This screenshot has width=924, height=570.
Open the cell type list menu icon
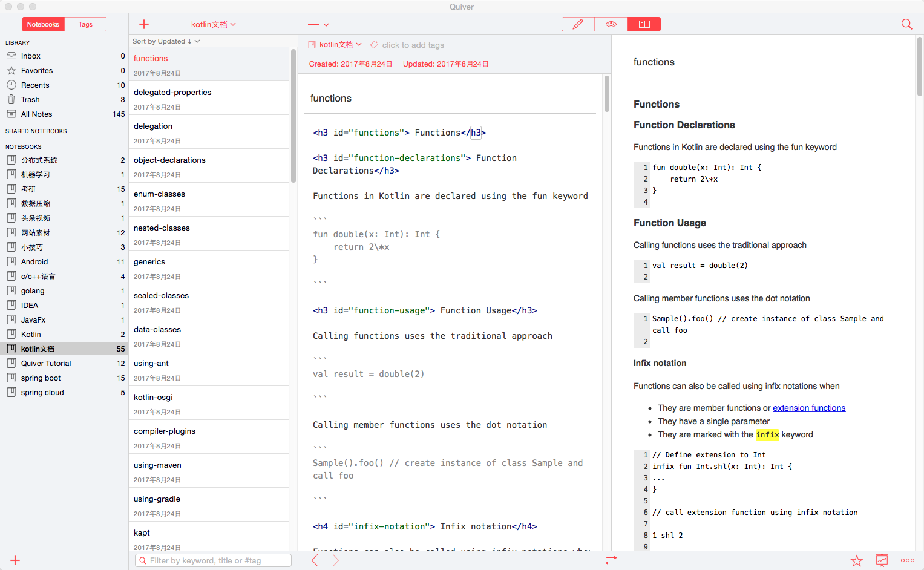[x=318, y=25]
